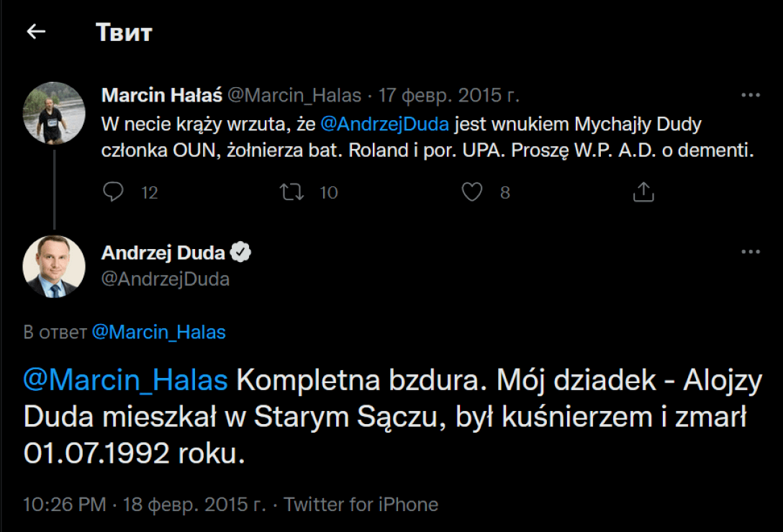
Task: Click the @Marcin_Halas link after "В ответ"
Action: [x=158, y=333]
